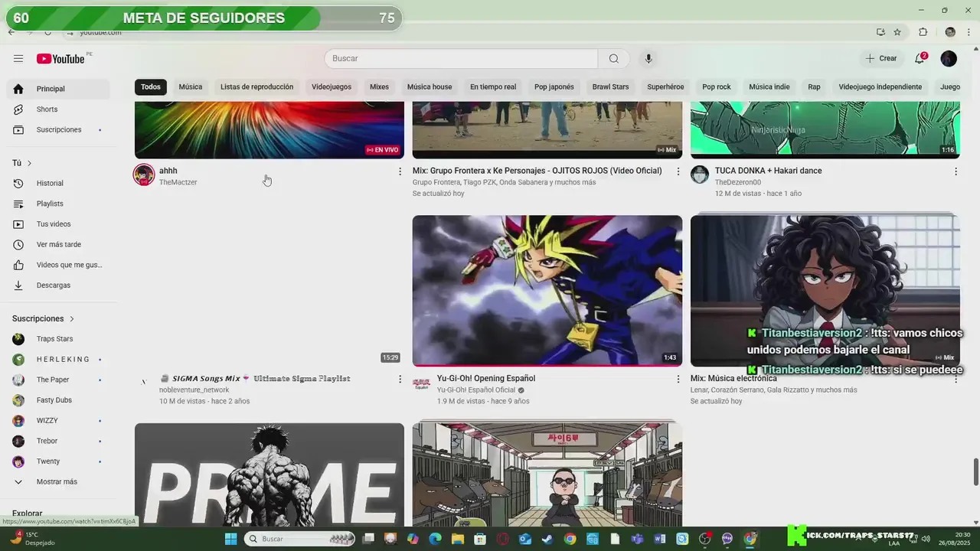This screenshot has width=980, height=551.
Task: Select the Pop japonés filter chip
Action: click(x=554, y=87)
